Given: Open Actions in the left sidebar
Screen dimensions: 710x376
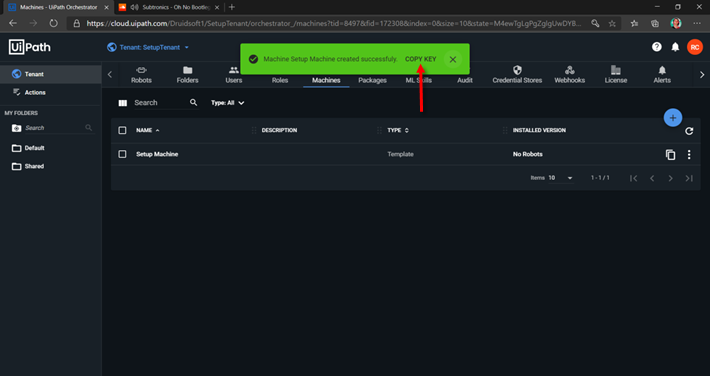Looking at the screenshot, I should (51, 92).
